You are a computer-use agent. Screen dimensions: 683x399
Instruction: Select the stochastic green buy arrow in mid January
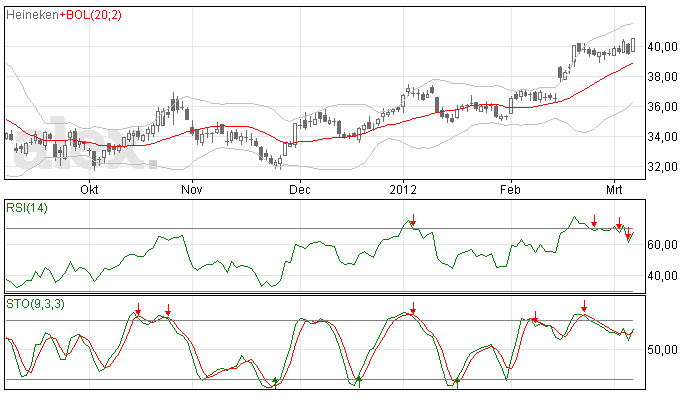pos(457,383)
